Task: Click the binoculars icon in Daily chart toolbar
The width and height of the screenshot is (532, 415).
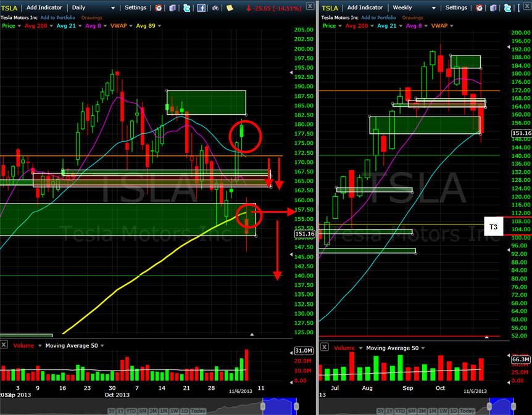Action: [x=215, y=7]
